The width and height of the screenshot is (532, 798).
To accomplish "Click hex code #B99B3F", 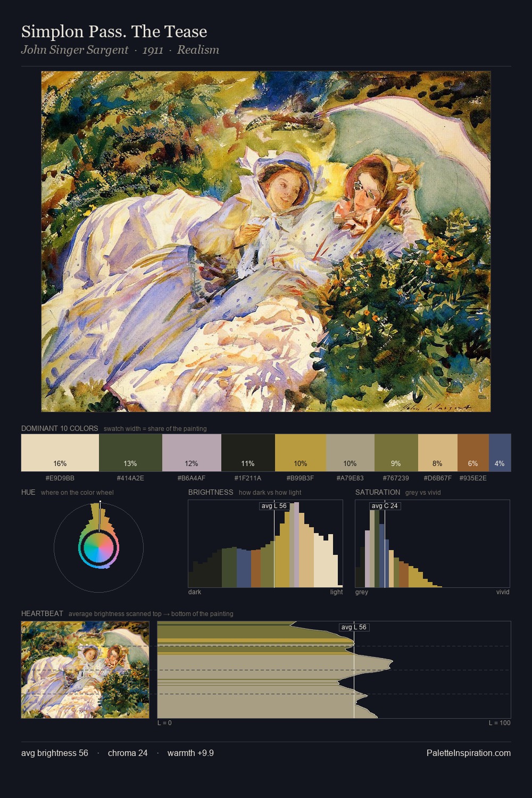I will coord(301,478).
